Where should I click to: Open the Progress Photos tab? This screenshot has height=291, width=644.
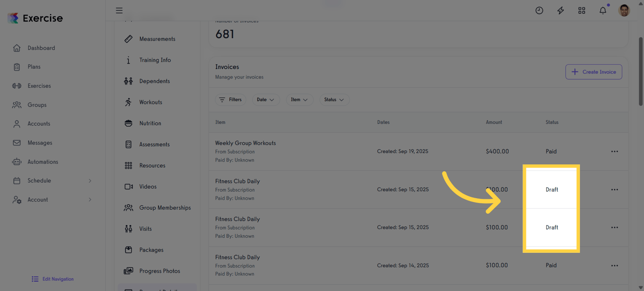(159, 271)
